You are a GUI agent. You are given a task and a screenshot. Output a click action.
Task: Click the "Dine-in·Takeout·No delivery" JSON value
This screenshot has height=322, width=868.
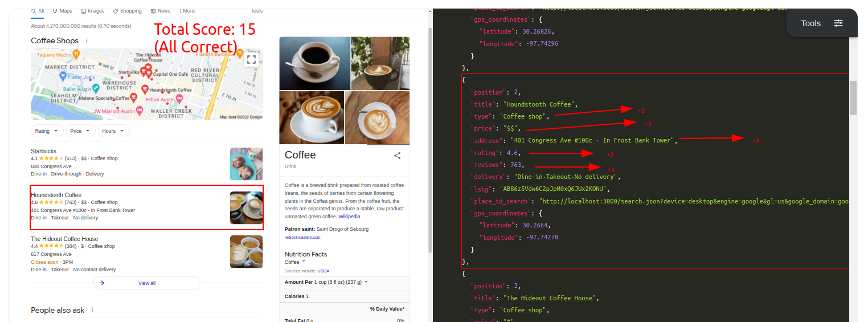point(566,177)
